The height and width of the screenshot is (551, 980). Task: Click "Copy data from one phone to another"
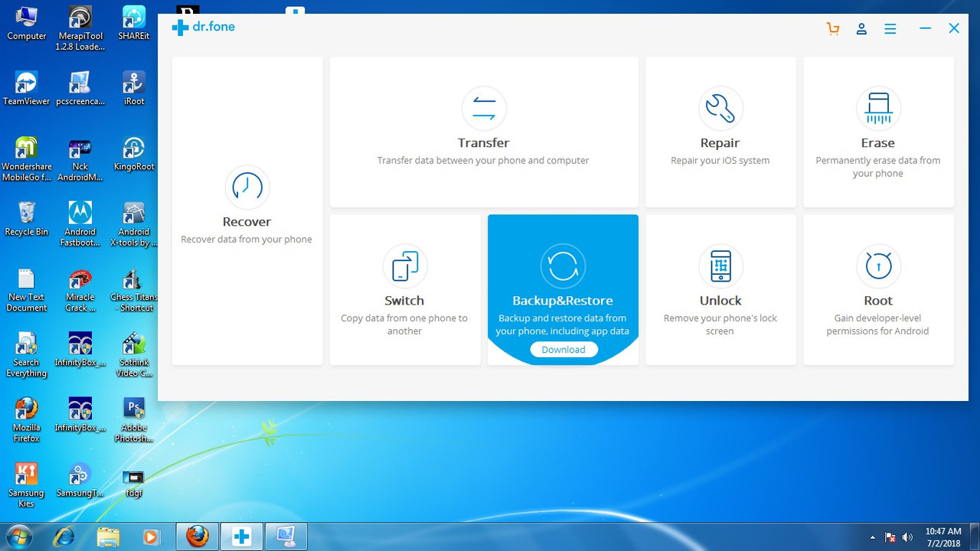[x=404, y=324]
